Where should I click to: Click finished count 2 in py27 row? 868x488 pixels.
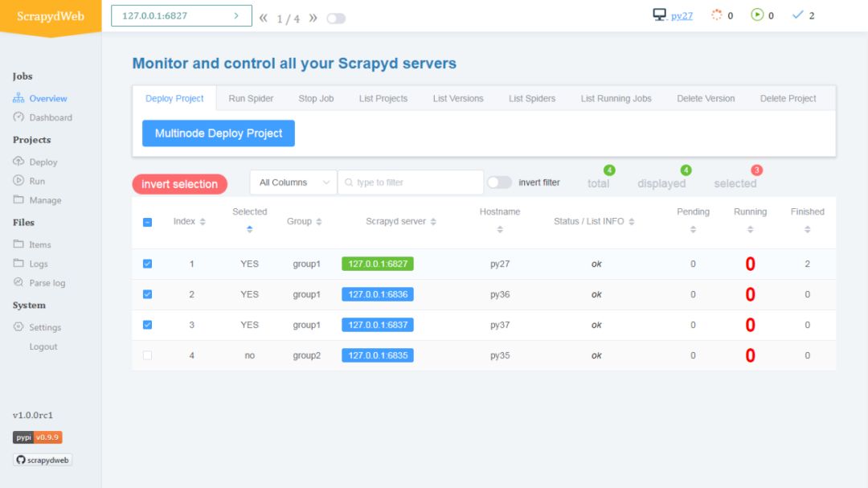807,264
